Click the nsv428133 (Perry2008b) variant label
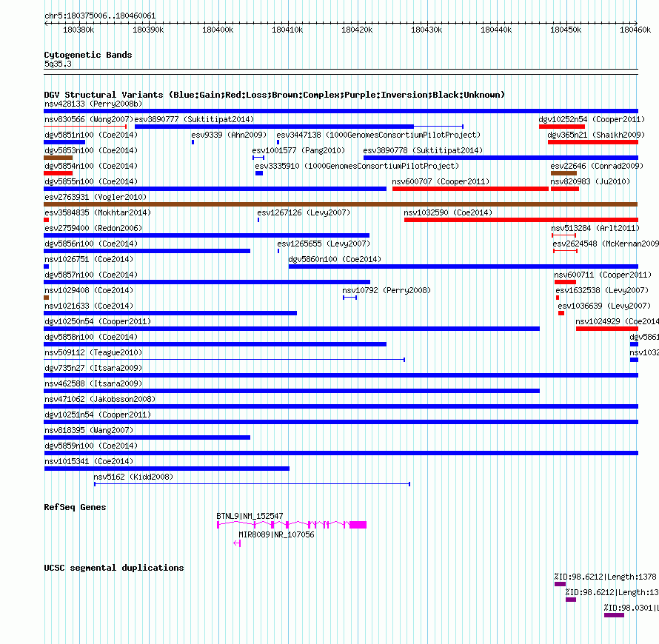 coord(93,104)
